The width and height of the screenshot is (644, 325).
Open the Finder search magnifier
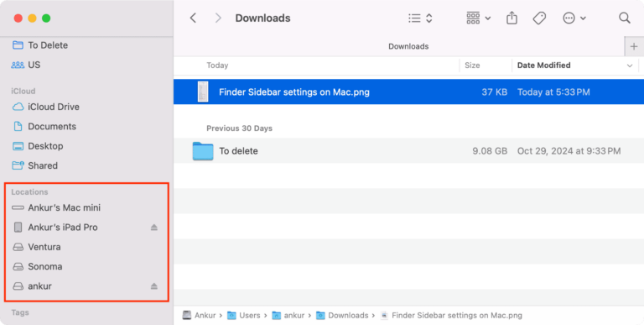tap(624, 18)
